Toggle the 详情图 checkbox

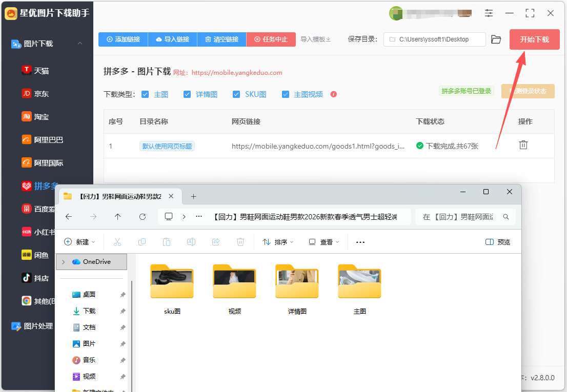pos(187,94)
